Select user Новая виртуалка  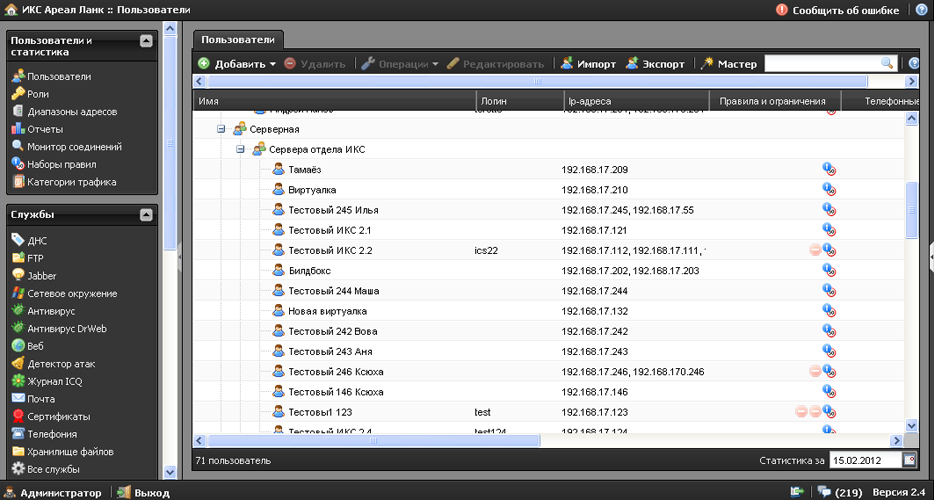click(328, 311)
